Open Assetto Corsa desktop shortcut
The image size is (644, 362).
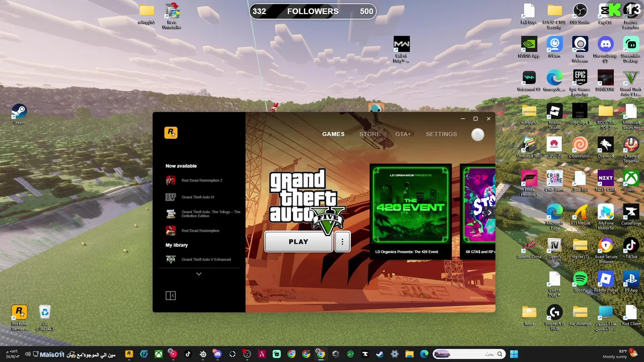tap(529, 248)
